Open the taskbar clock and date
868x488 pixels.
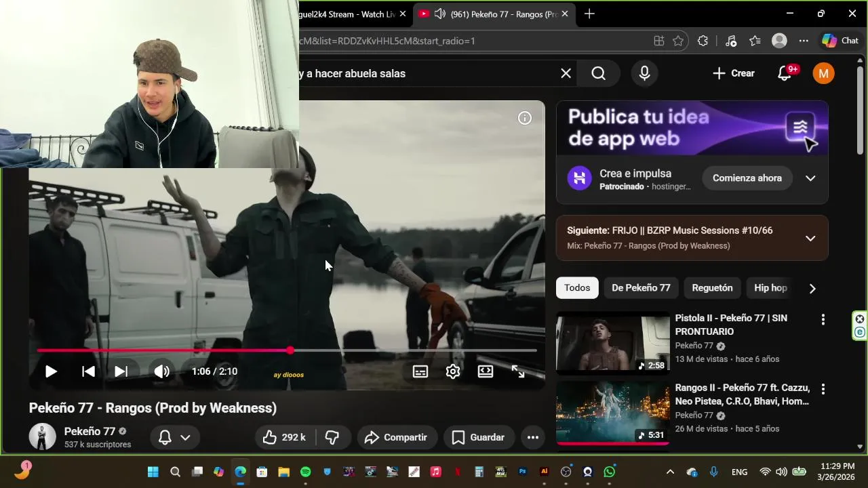(x=836, y=471)
